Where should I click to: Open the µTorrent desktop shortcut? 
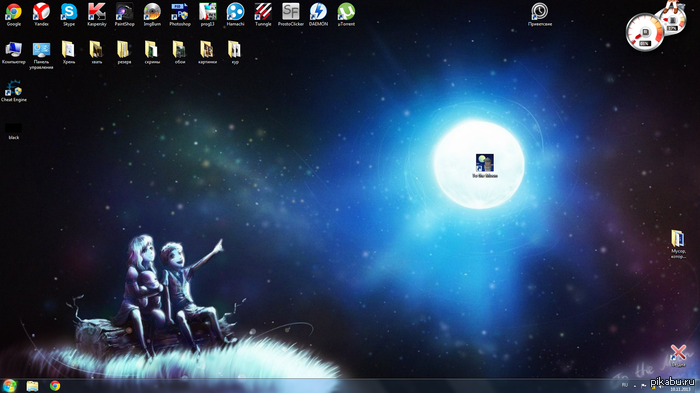(x=346, y=14)
